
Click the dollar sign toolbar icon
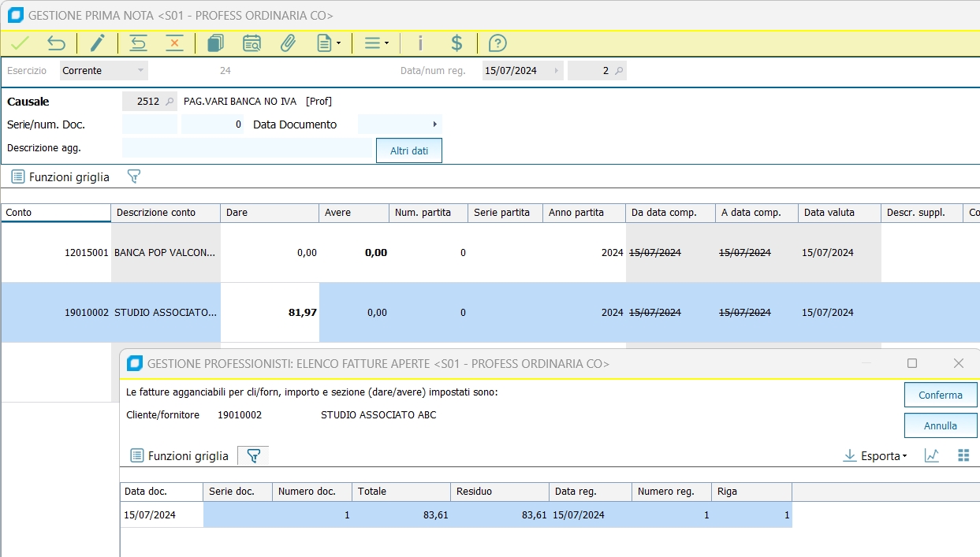[456, 43]
